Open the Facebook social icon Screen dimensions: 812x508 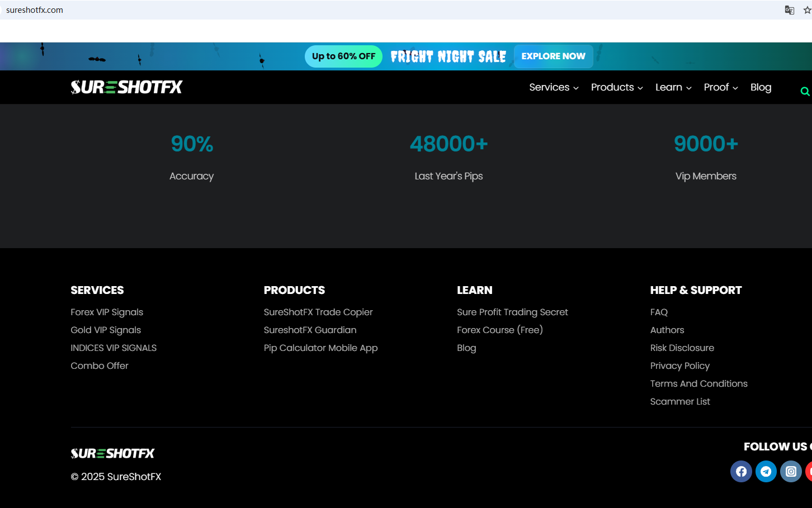click(741, 471)
